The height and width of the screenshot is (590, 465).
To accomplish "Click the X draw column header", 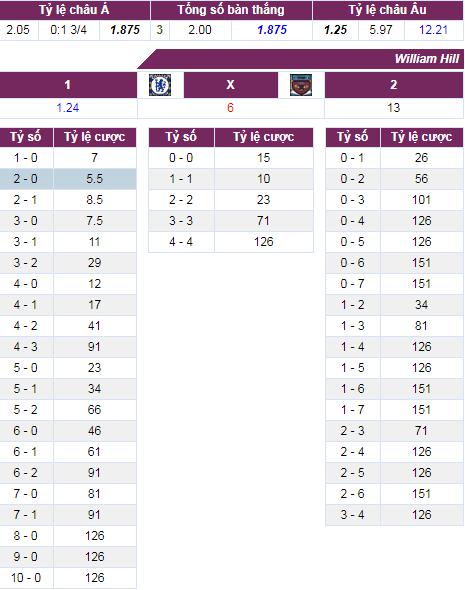I will pyautogui.click(x=231, y=85).
